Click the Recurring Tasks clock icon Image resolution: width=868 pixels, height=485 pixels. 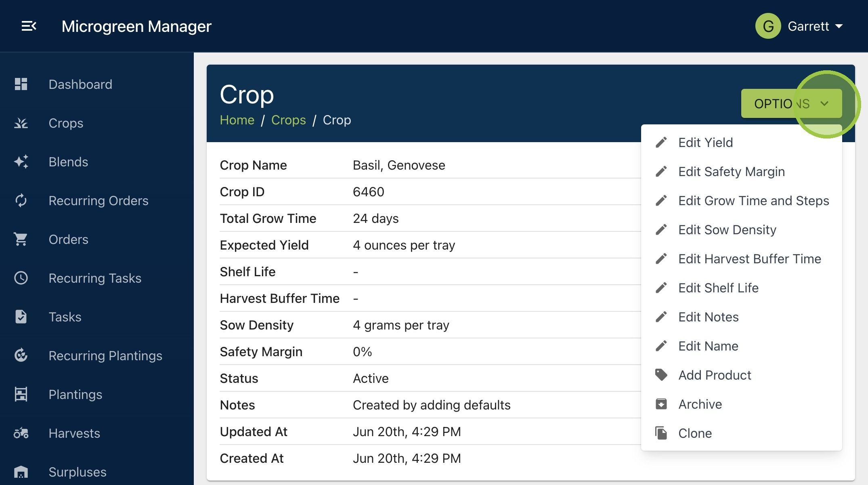click(x=21, y=278)
